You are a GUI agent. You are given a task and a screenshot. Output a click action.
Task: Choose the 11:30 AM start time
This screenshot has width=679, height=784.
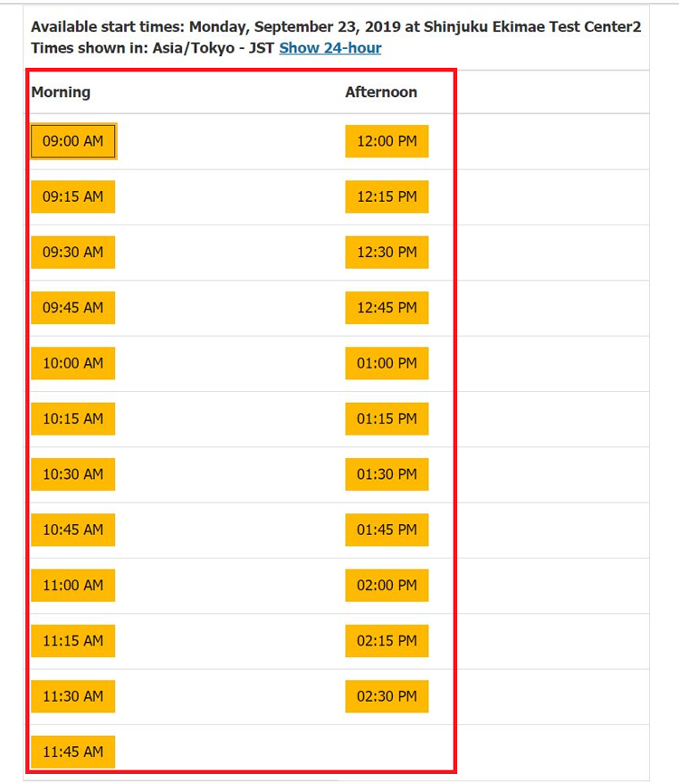73,696
